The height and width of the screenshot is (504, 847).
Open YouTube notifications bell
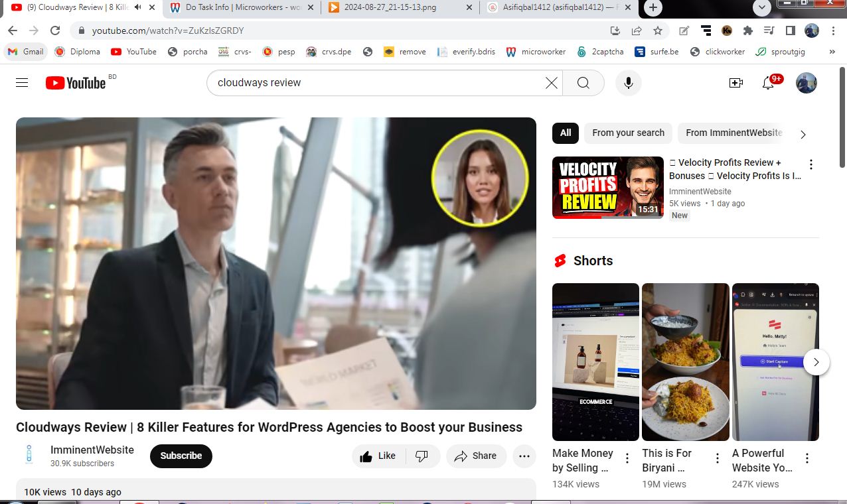coord(768,83)
